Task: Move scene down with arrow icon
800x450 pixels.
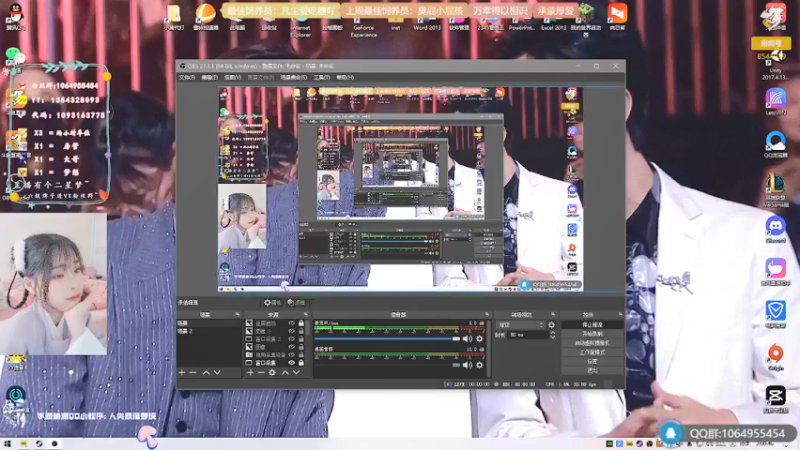Action: (217, 373)
